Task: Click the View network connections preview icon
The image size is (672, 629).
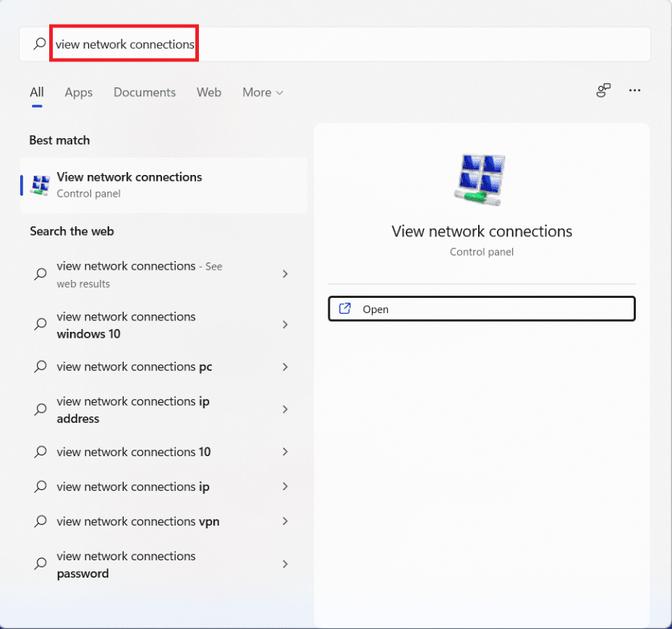Action: point(481,179)
